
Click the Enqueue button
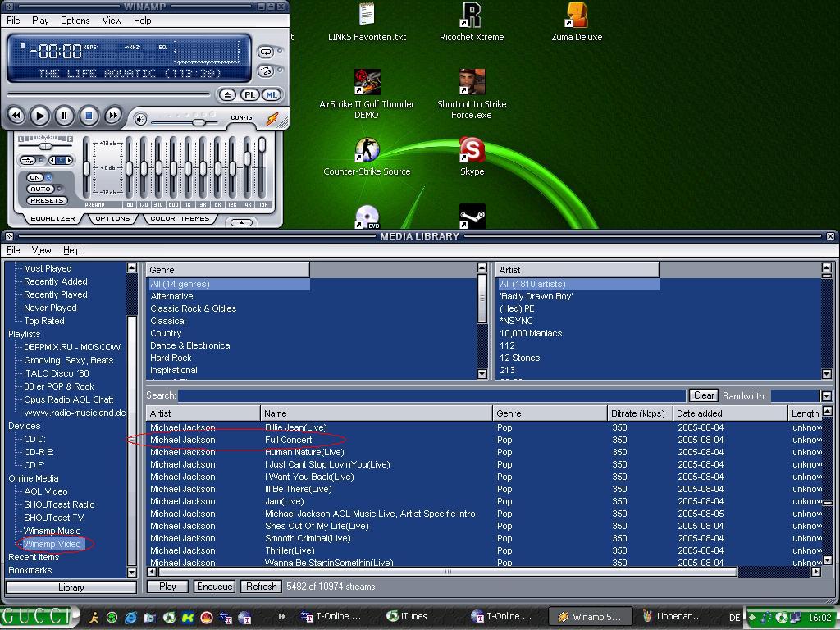tap(214, 587)
